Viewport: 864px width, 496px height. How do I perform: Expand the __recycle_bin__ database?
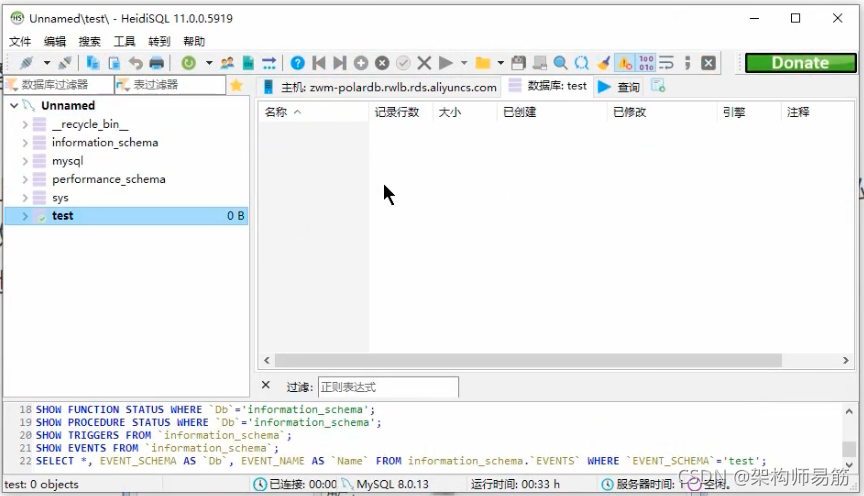(x=25, y=125)
